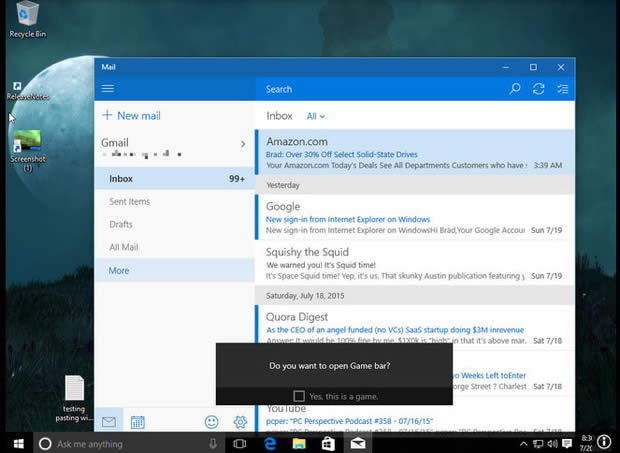Image resolution: width=620 pixels, height=453 pixels.
Task: Open feedback with the smiley icon
Action: [x=212, y=422]
